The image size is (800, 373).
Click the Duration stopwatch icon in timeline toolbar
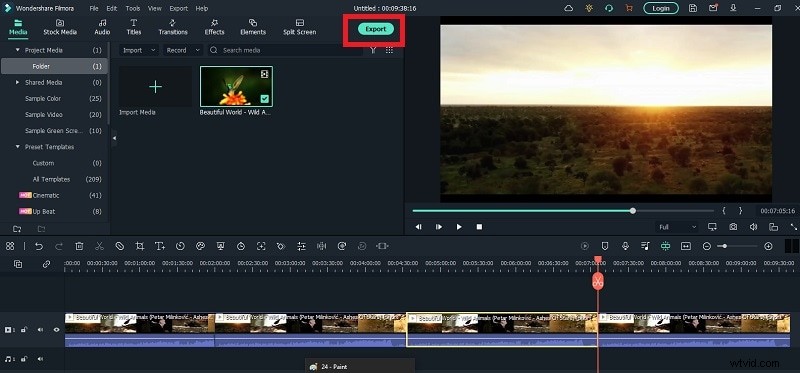point(241,246)
